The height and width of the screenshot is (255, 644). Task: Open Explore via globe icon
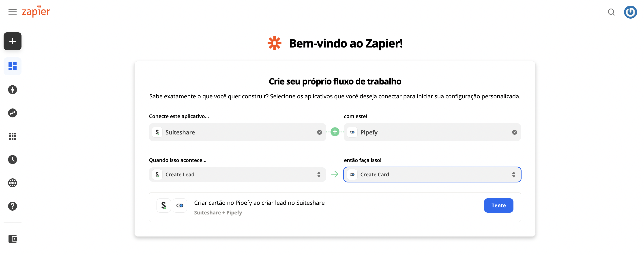[x=12, y=183]
